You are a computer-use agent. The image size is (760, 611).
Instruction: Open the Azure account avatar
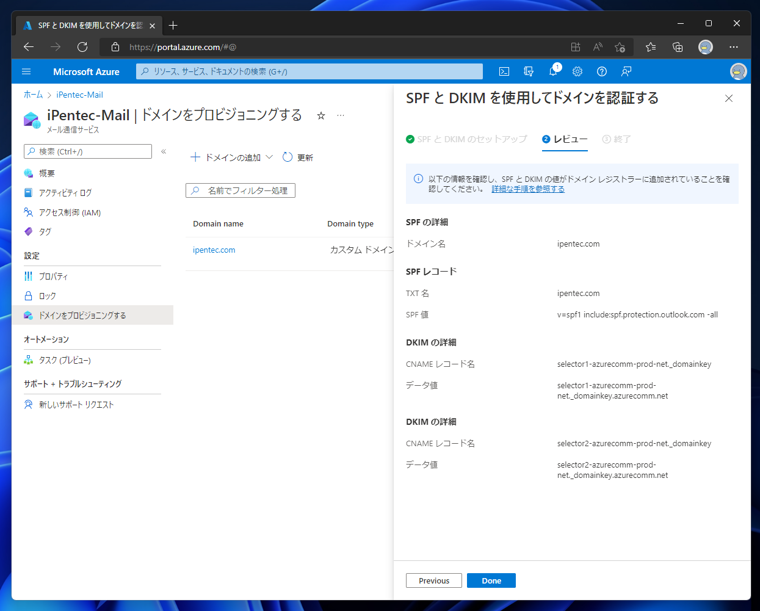coord(738,72)
